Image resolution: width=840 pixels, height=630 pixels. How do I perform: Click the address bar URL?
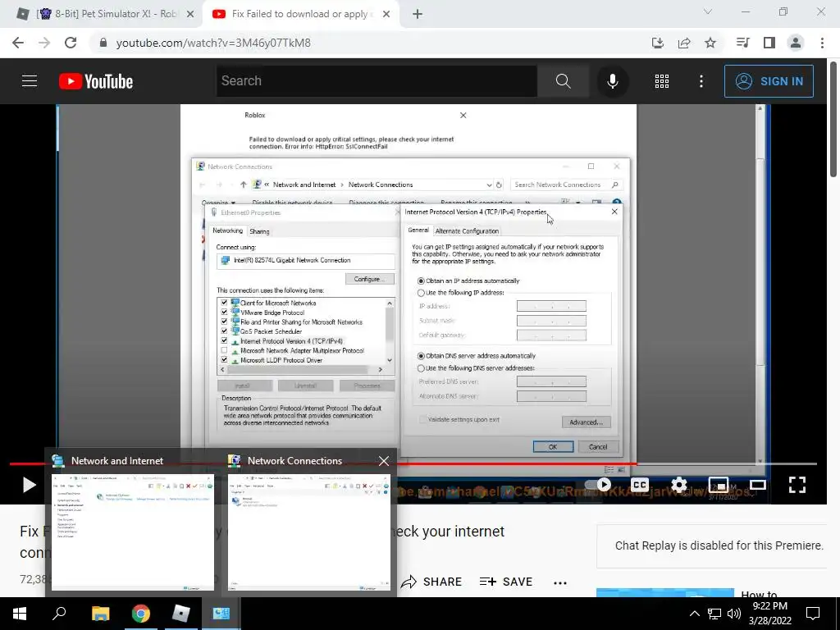[213, 43]
